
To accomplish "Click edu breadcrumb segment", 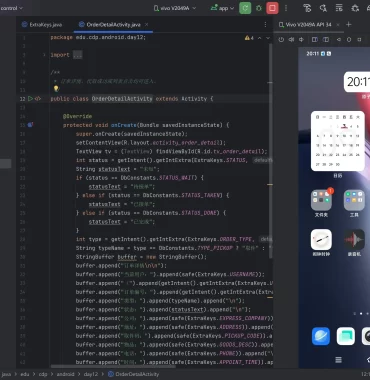I will 25,374.
